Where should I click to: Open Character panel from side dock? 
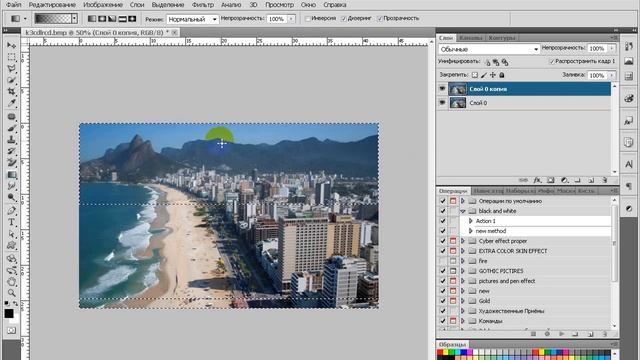tap(629, 164)
